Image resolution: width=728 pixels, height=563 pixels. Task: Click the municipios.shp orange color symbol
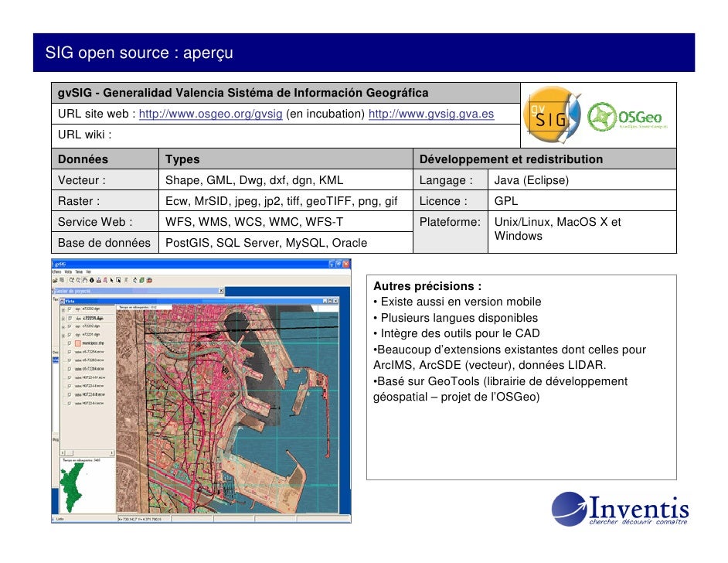[77, 343]
